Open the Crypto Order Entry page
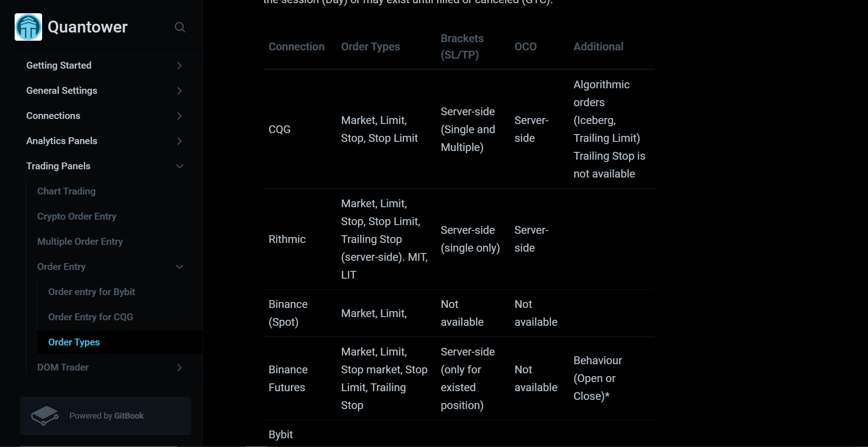Screen dimensions: 868x447 click(77, 216)
